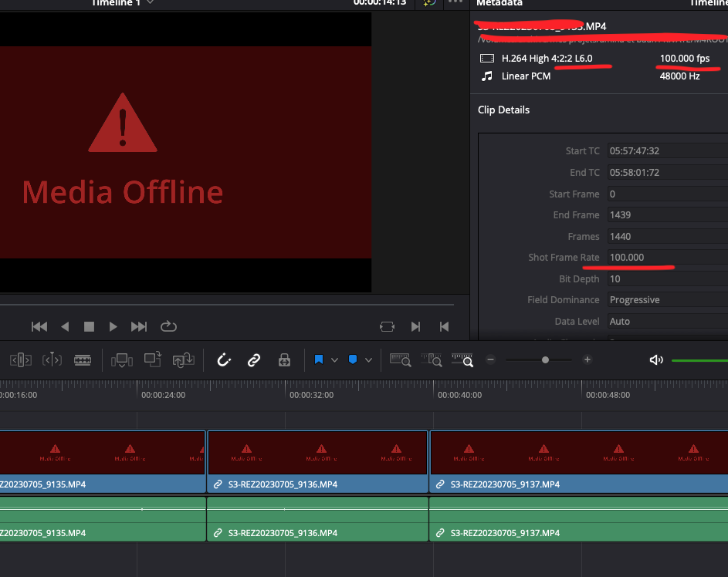This screenshot has height=577, width=728.
Task: Click the blue flag icon
Action: [318, 359]
